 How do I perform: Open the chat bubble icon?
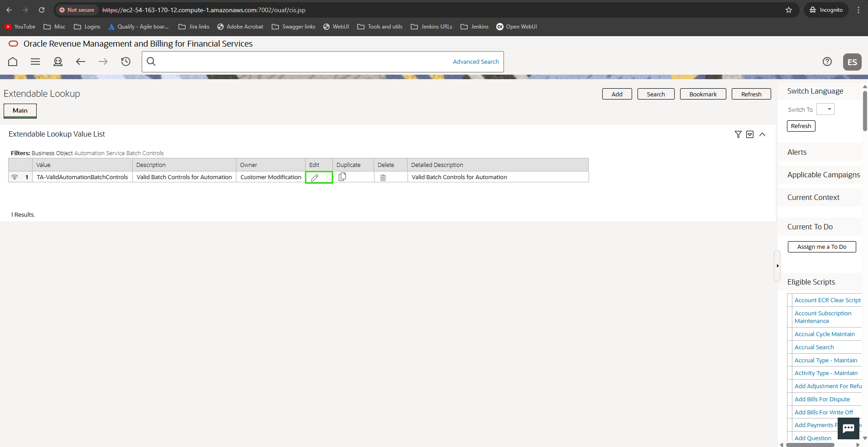tap(848, 428)
